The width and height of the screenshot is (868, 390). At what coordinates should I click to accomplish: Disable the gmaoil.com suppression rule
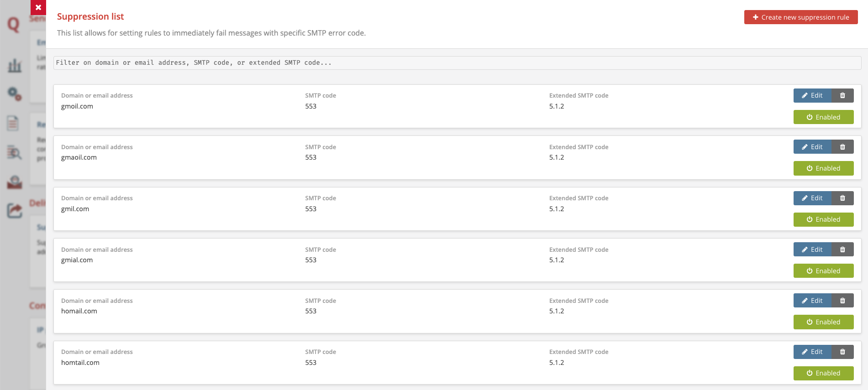point(823,168)
